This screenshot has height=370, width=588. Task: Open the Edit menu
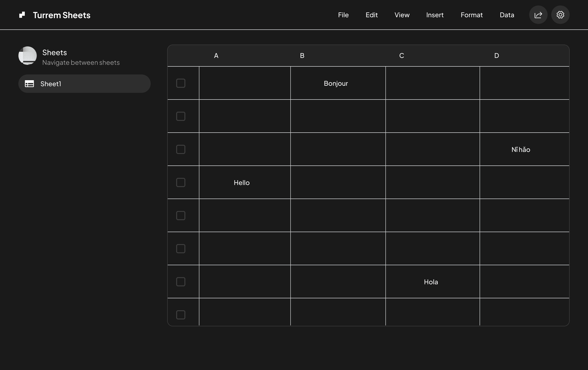(x=371, y=15)
